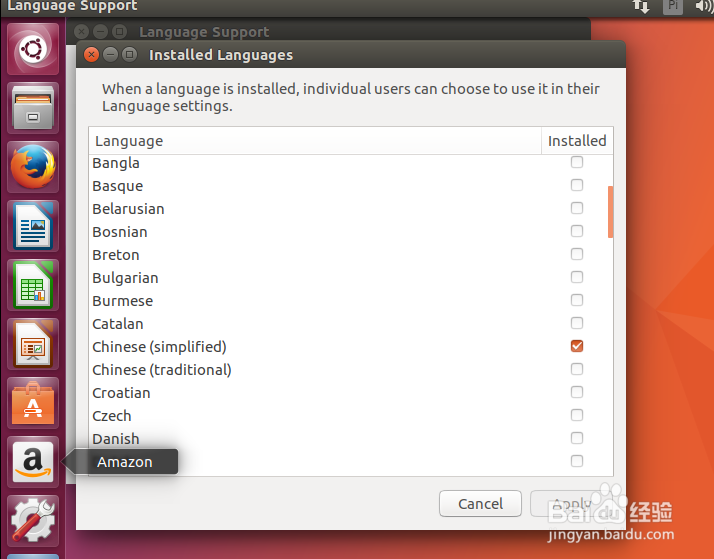Select the Croatian language row
Image resolution: width=714 pixels, height=559 pixels.
click(351, 392)
